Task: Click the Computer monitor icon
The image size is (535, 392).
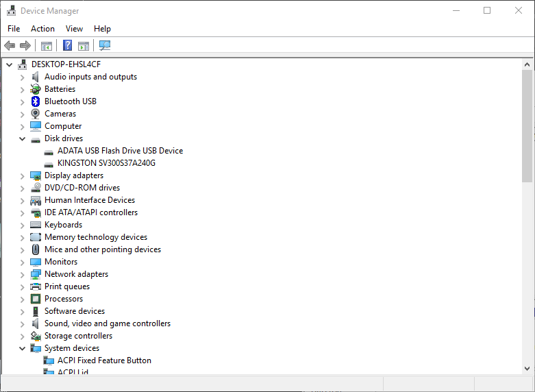Action: [x=36, y=126]
